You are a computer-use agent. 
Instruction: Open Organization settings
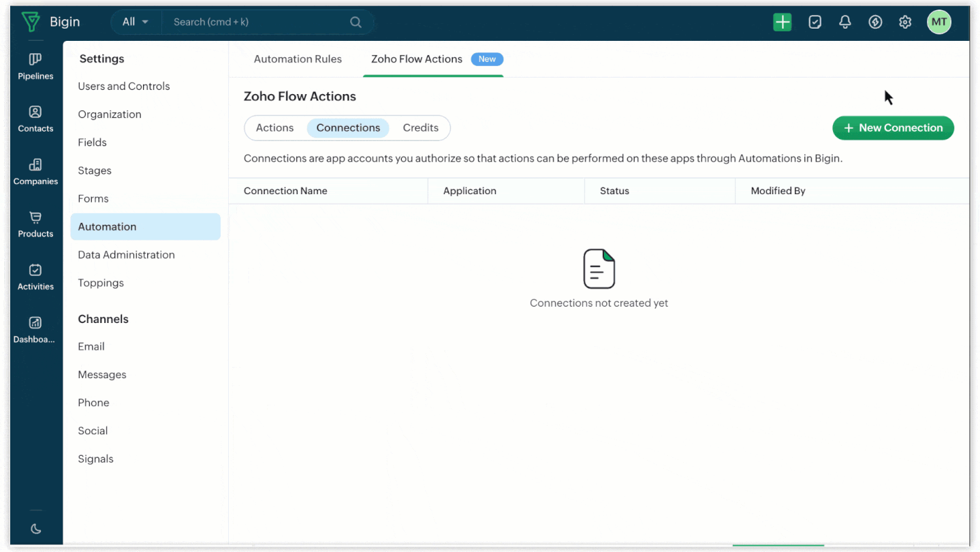110,114
